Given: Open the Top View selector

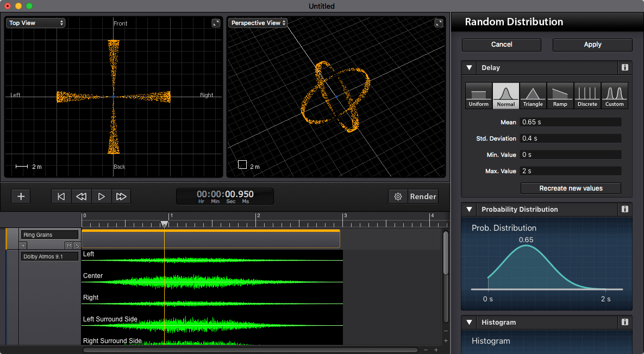Looking at the screenshot, I should point(35,23).
